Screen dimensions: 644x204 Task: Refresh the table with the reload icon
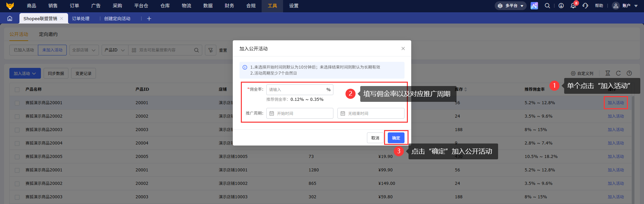(619, 73)
